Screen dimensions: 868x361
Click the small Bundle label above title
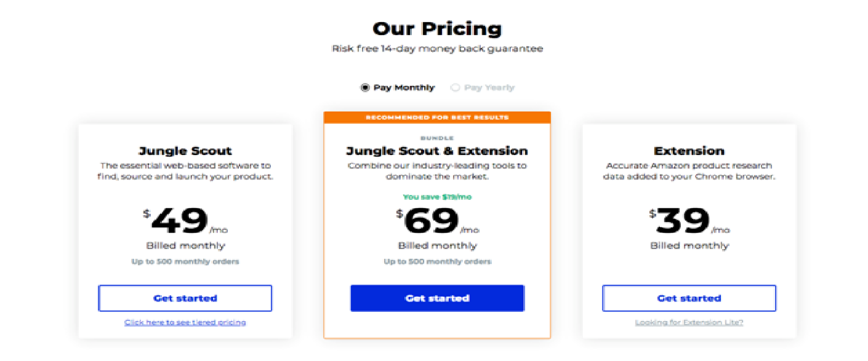(x=437, y=138)
